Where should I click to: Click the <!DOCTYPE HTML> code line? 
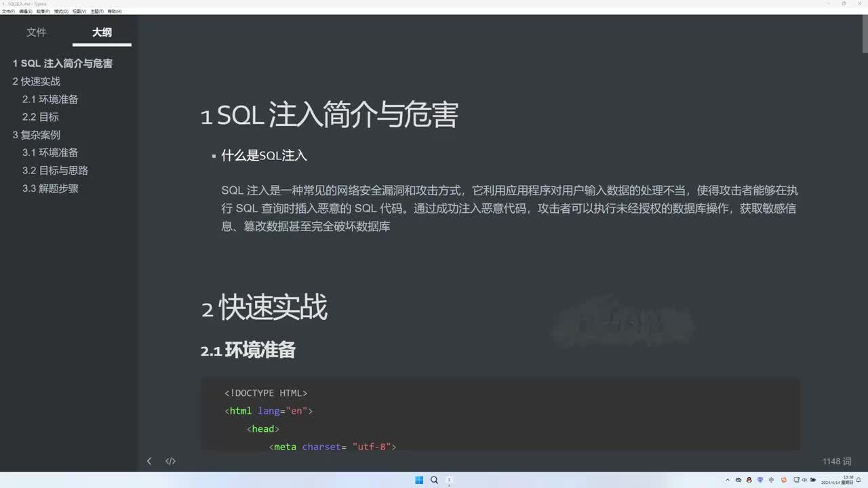266,393
